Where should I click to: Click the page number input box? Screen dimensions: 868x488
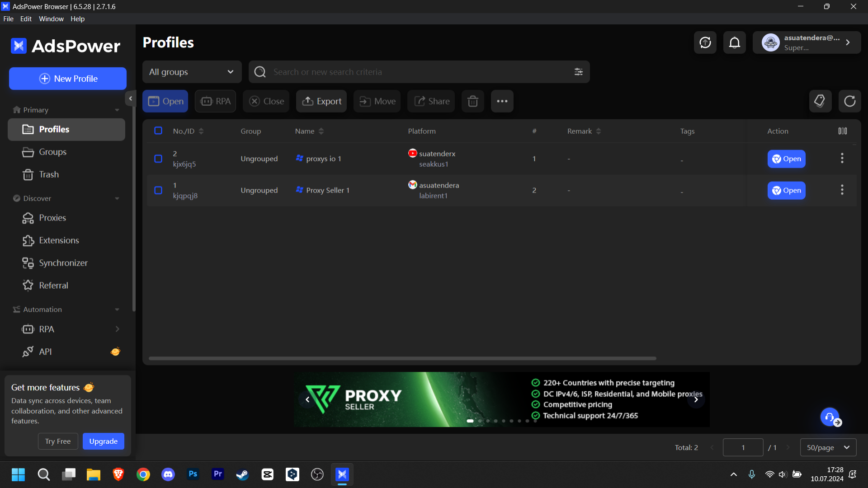[743, 447]
